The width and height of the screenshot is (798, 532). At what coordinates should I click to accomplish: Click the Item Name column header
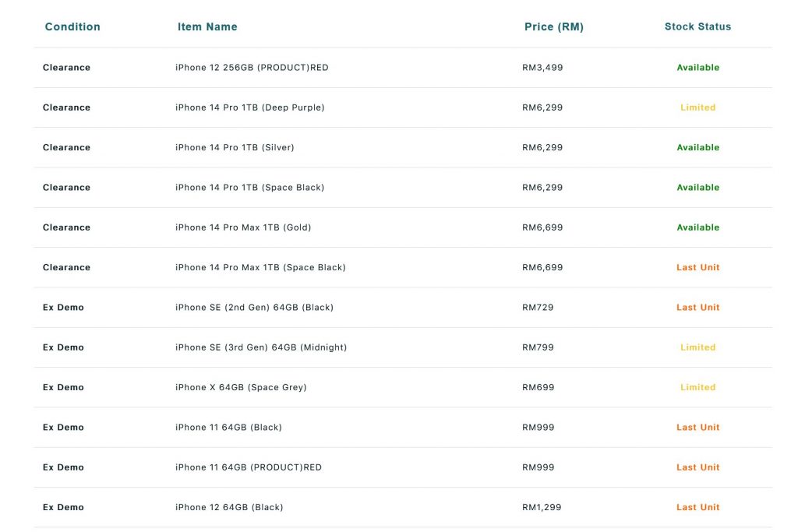click(x=207, y=26)
